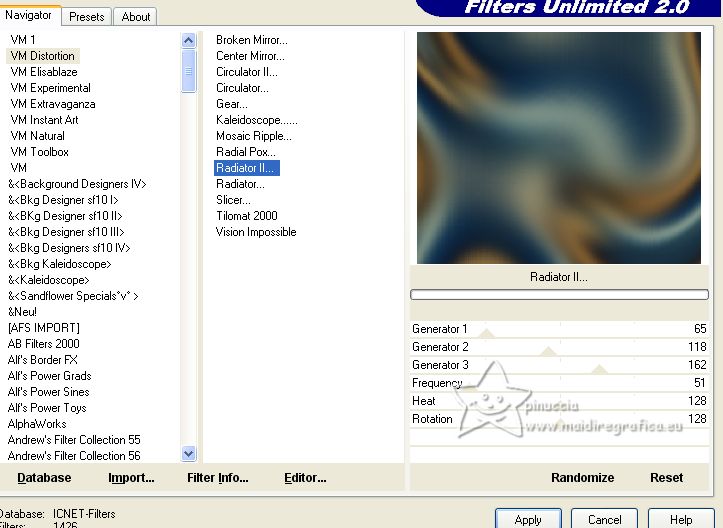
Task: Pick the Kaleidoscope...... filter
Action: (257, 120)
